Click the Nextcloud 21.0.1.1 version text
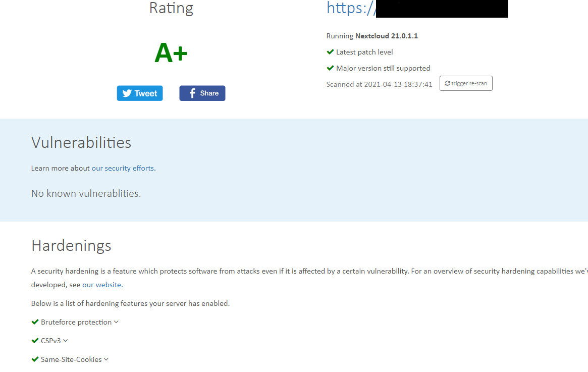This screenshot has height=372, width=588. (x=386, y=36)
